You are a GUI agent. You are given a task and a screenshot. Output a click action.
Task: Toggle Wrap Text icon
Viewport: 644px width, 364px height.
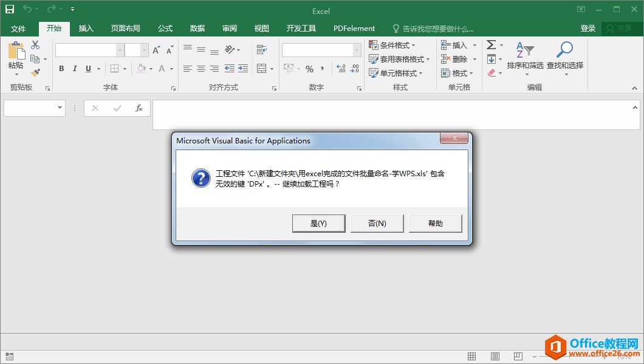click(x=262, y=50)
